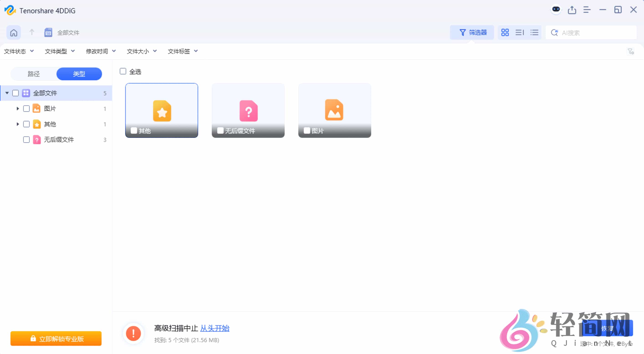Click the upward navigation arrow next to home
The width and height of the screenshot is (644, 354).
31,32
